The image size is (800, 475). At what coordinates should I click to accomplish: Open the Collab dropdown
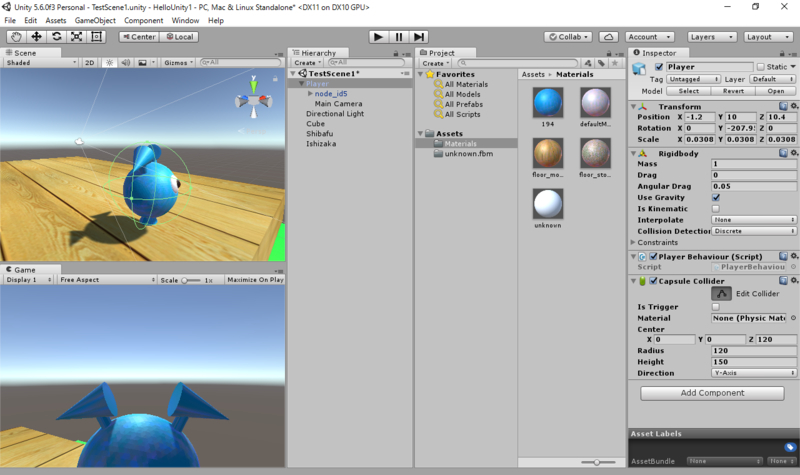coord(568,37)
